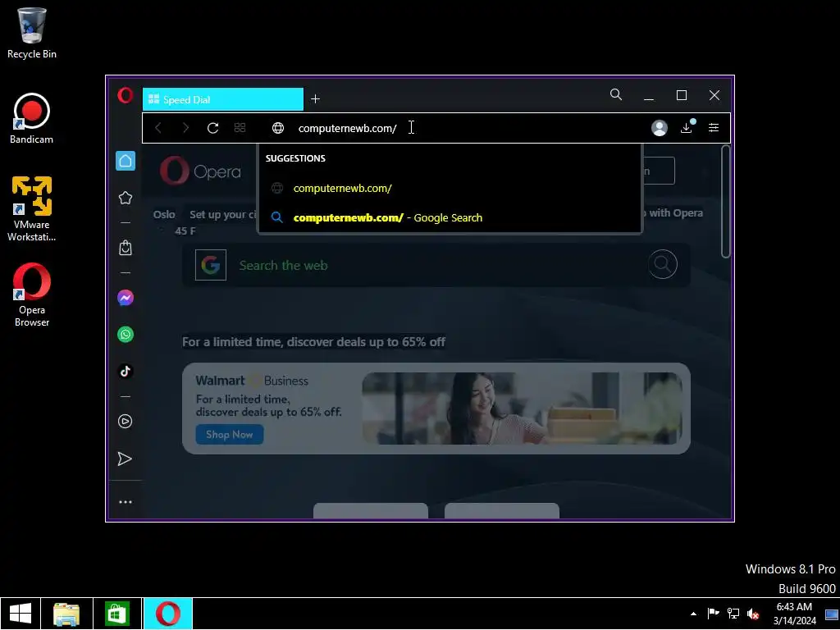Open the Walmart Business ad image

[x=522, y=409]
